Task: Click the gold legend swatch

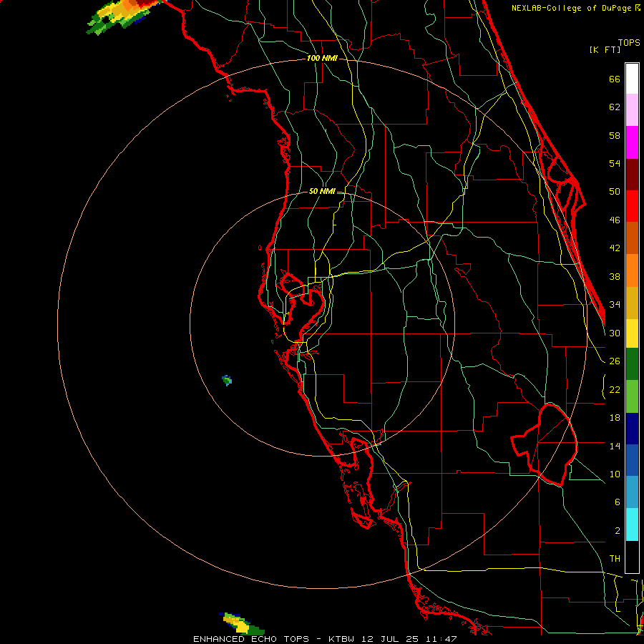Action: click(632, 302)
